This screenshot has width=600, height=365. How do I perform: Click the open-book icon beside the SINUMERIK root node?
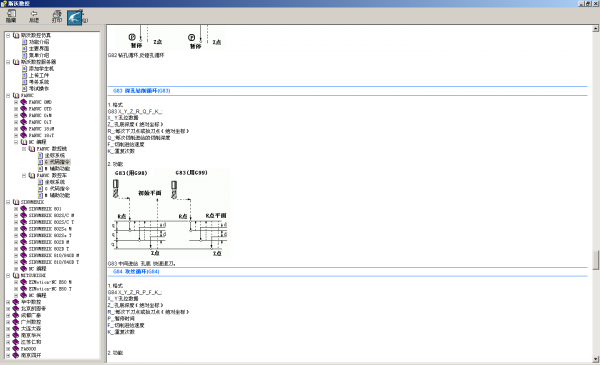[16, 202]
